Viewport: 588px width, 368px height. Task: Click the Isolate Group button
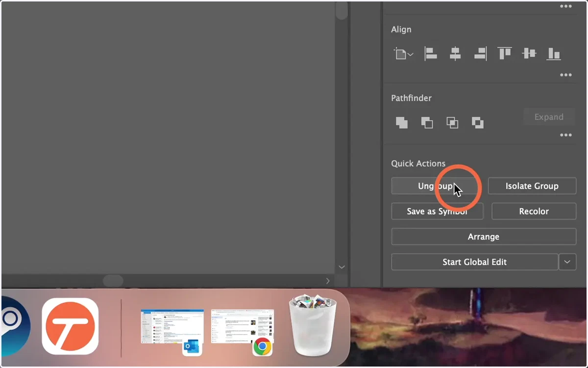coord(532,186)
